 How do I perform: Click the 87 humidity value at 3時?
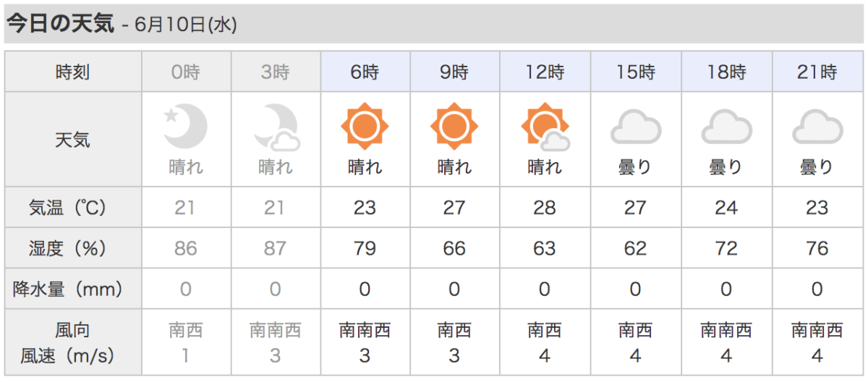276,248
